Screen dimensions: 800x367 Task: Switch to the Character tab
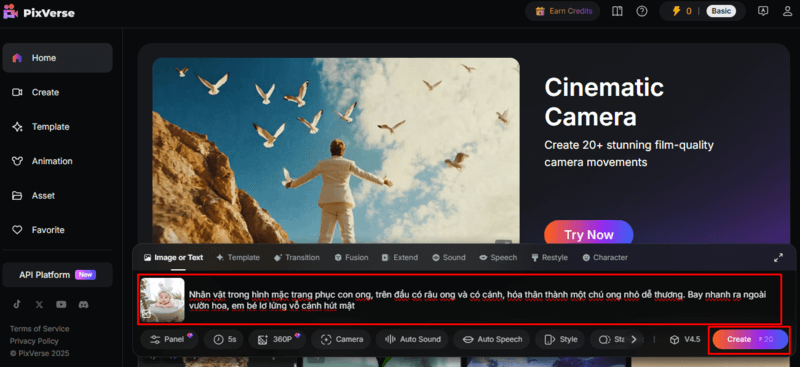click(x=605, y=258)
